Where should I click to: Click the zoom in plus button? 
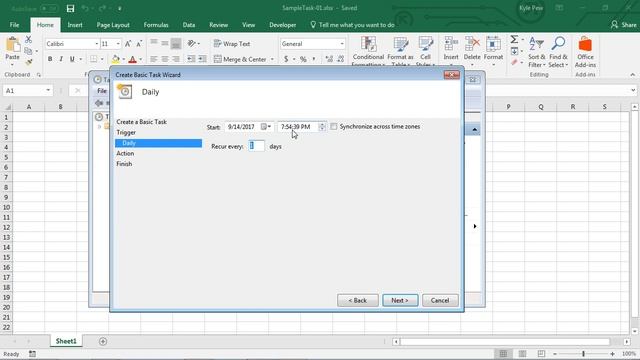click(612, 353)
